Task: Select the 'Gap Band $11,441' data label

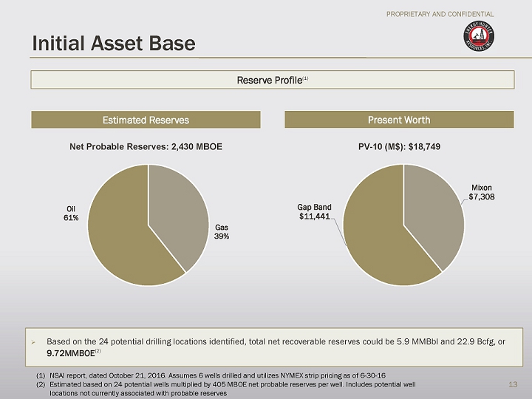Action: (315, 212)
